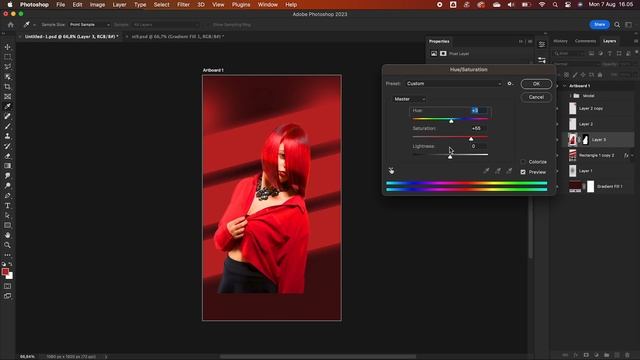Click the Lightness slider handle
Viewport: 640px width, 360px height.
tap(450, 157)
